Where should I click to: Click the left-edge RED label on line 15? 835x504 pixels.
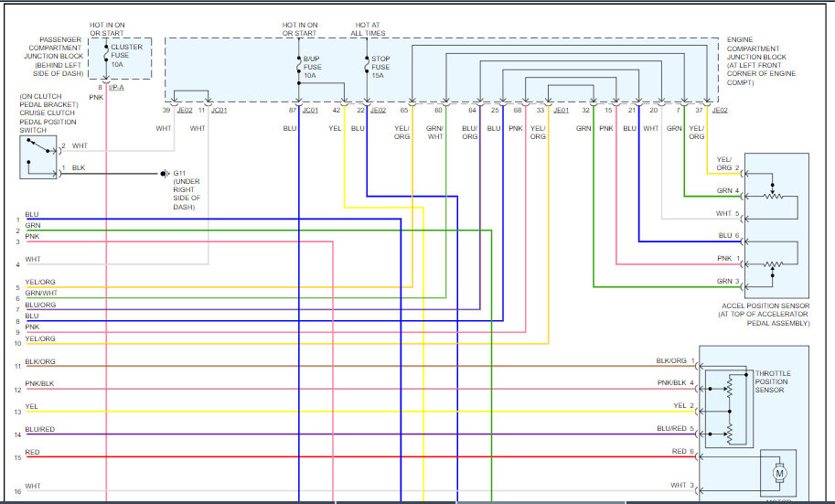(x=32, y=453)
